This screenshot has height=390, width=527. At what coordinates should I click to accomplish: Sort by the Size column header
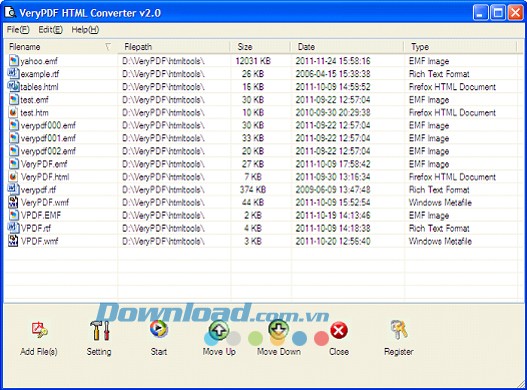261,46
